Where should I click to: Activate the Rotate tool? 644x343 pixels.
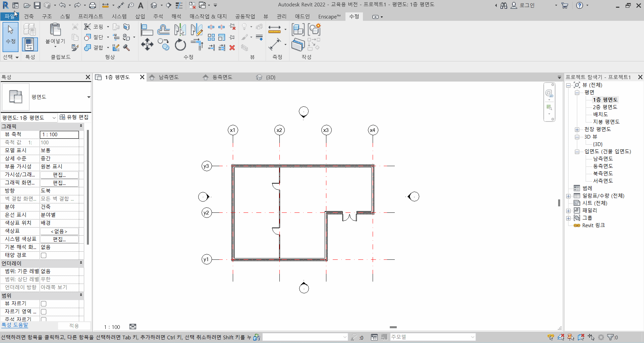coord(180,44)
